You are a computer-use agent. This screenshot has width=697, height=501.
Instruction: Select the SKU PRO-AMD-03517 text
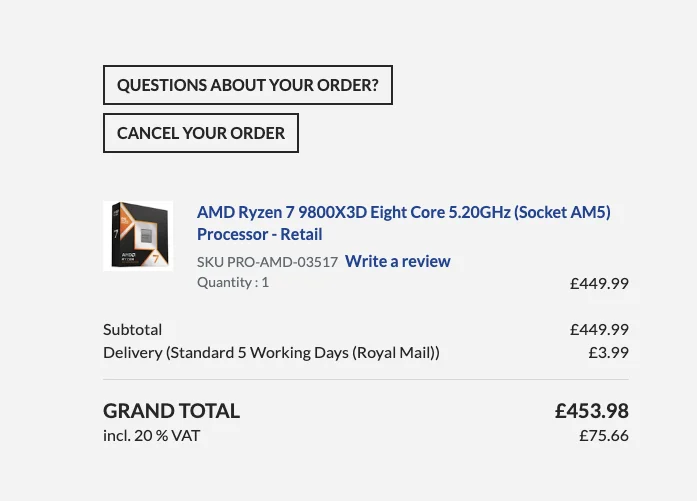268,262
